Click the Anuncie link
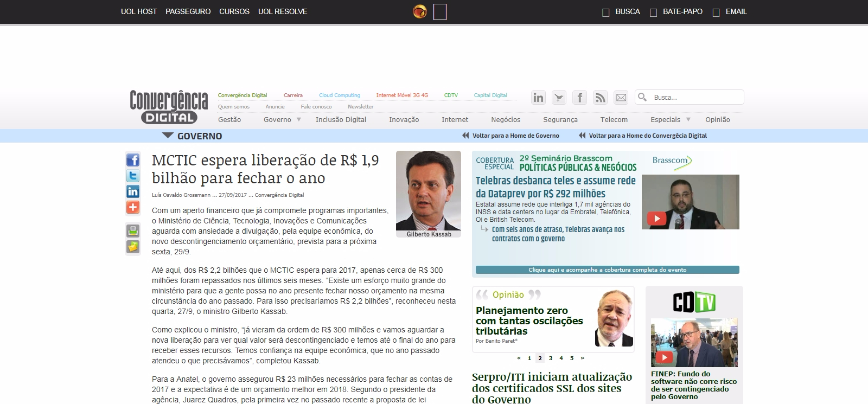868x404 pixels. pyautogui.click(x=275, y=106)
